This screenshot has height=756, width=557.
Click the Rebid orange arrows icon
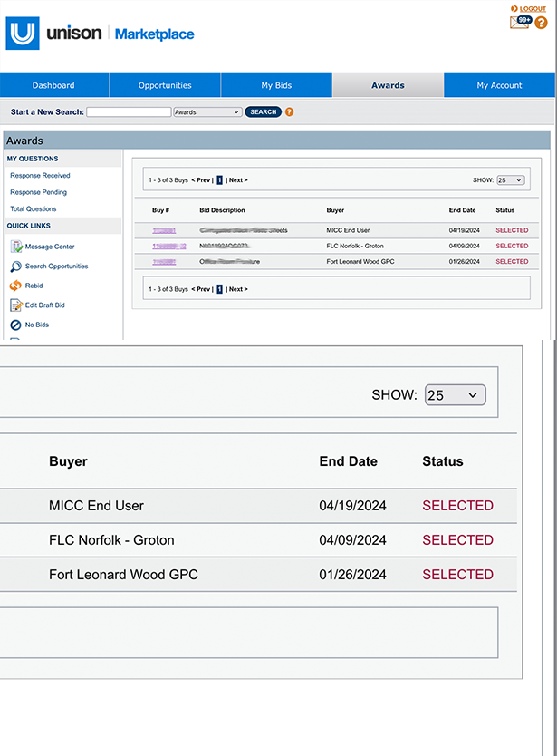(16, 286)
